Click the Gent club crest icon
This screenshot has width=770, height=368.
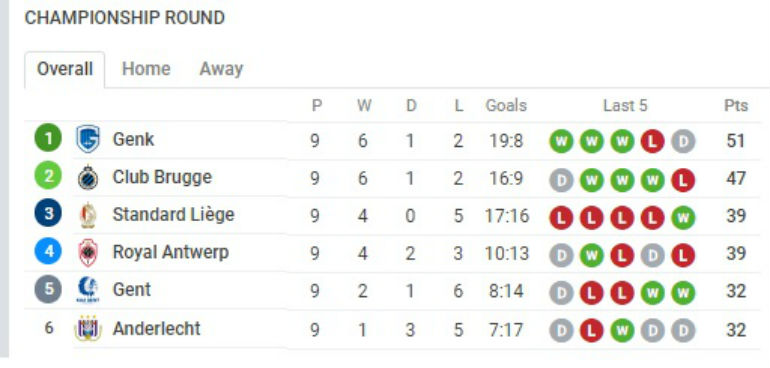88,290
